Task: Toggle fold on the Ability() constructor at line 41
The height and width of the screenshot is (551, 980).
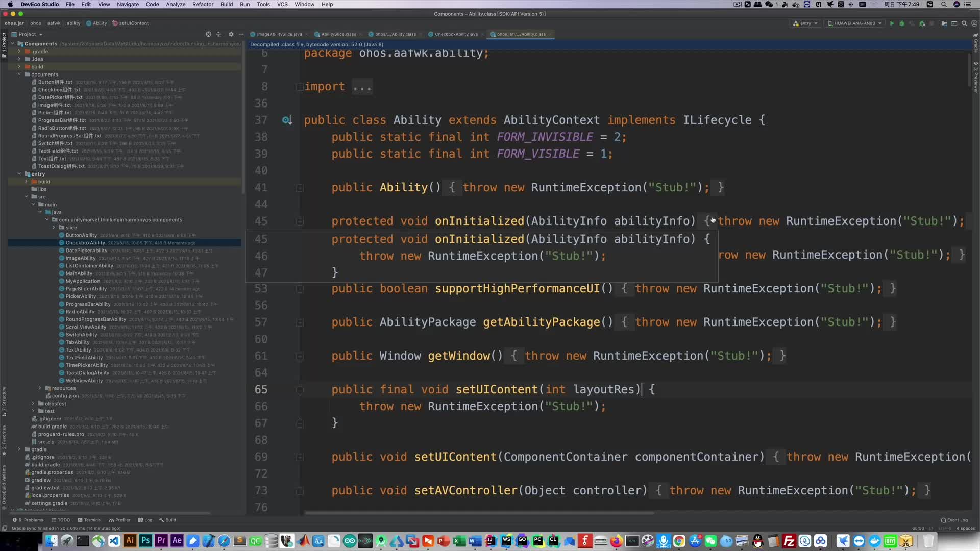Action: point(300,188)
